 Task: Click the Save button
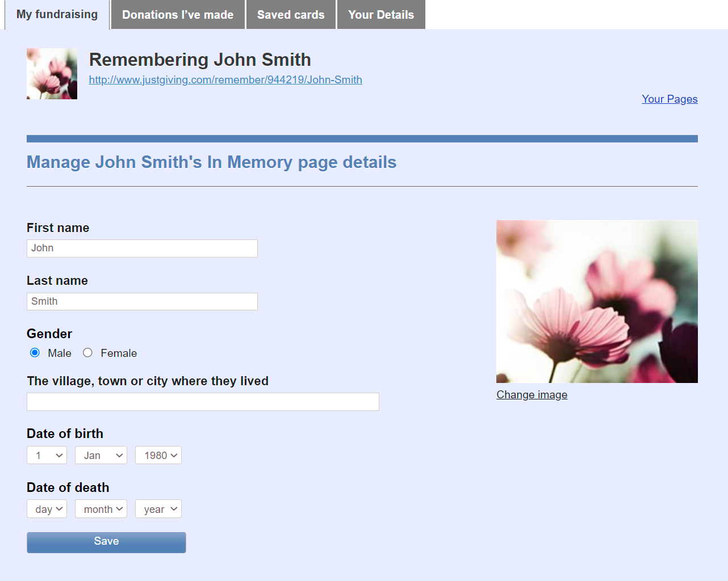tap(106, 542)
